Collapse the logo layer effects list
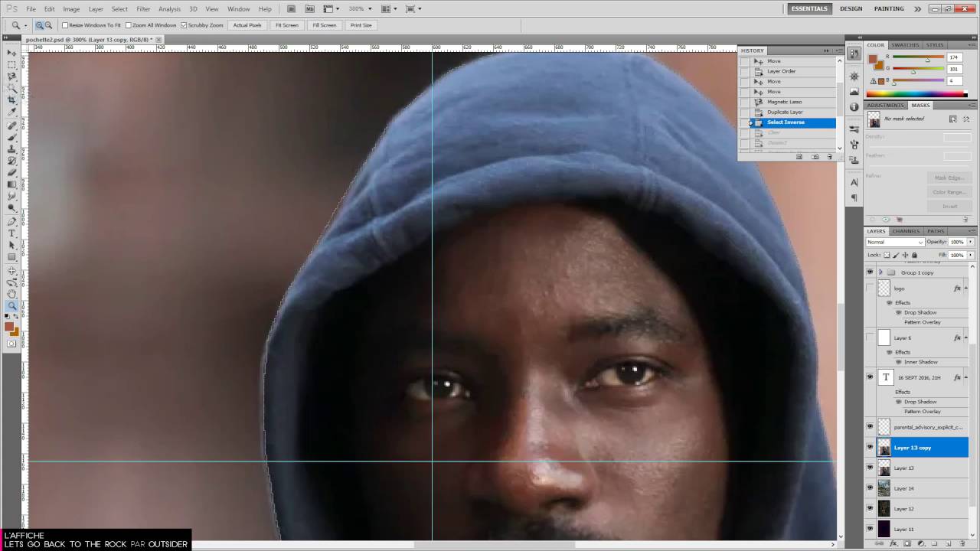Image resolution: width=980 pixels, height=551 pixels. 966,289
